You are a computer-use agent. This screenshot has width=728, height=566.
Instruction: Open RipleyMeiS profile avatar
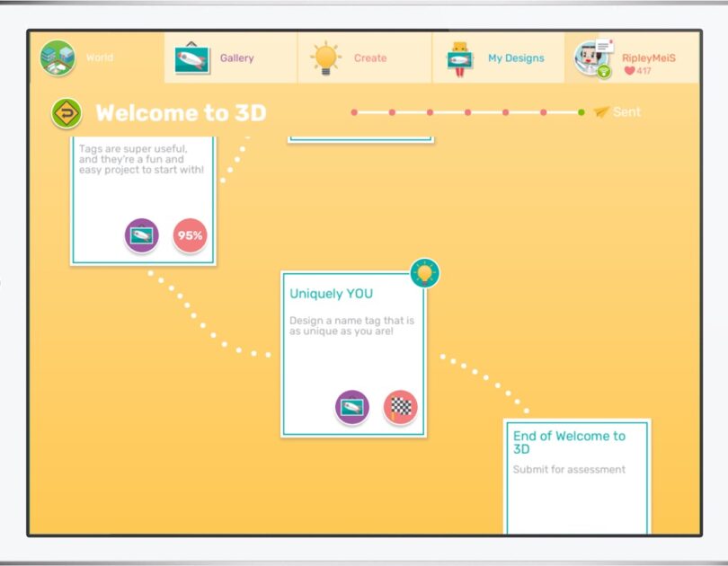[x=594, y=57]
